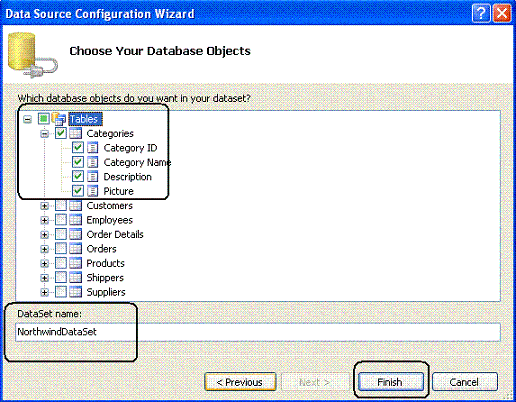Toggle the Tables root checkbox
516x402 pixels.
44,119
